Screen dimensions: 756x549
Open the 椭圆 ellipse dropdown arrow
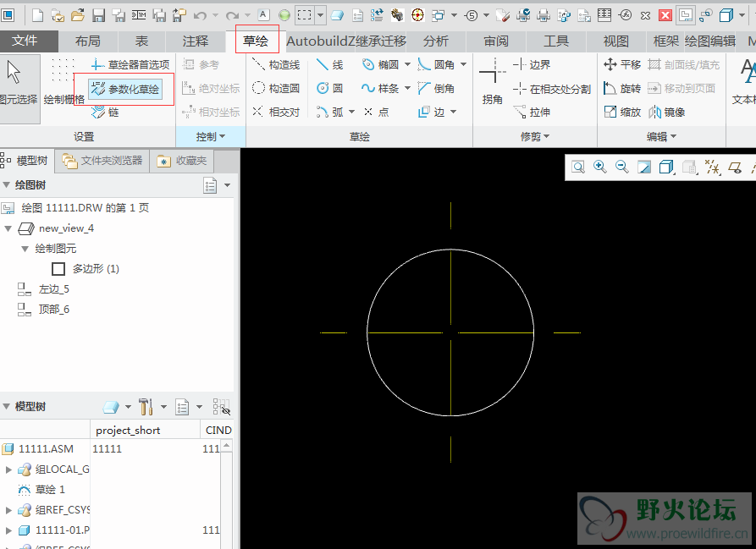coord(407,64)
